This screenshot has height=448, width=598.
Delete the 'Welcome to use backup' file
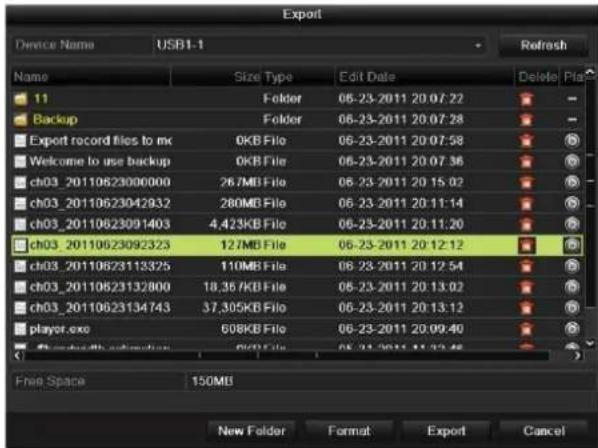pos(526,162)
